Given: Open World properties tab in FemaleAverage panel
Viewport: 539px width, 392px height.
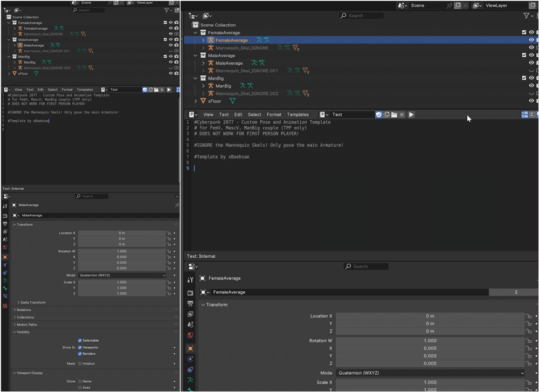Looking at the screenshot, I should coord(190,335).
